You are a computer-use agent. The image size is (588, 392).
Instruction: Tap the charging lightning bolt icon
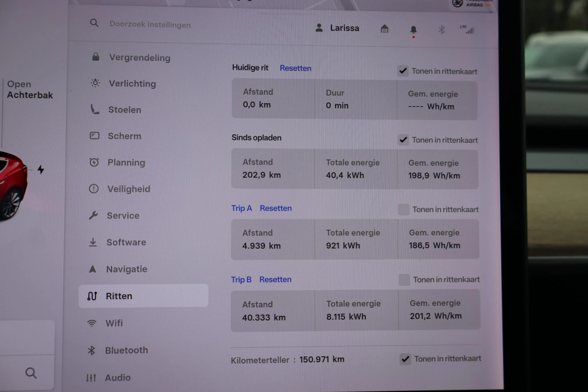(41, 170)
